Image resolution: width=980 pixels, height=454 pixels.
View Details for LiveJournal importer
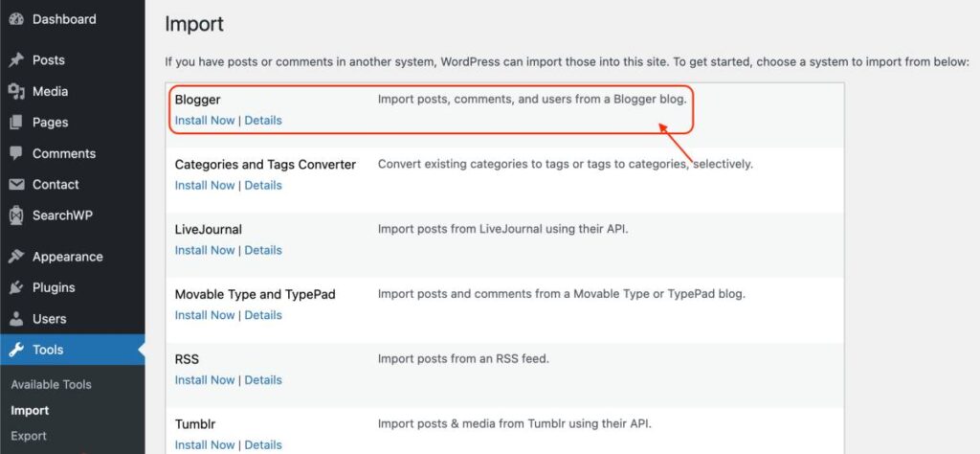(x=263, y=250)
